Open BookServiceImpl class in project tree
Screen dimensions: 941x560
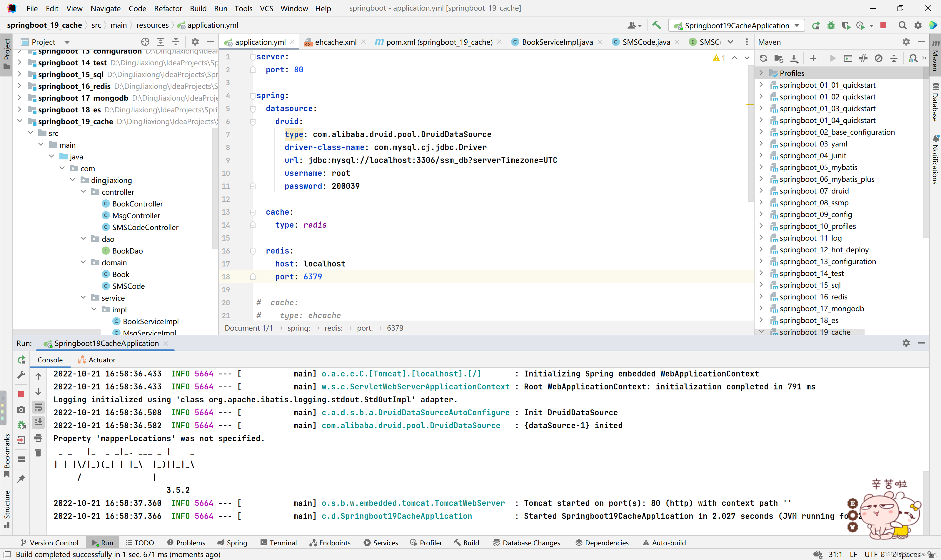[151, 321]
